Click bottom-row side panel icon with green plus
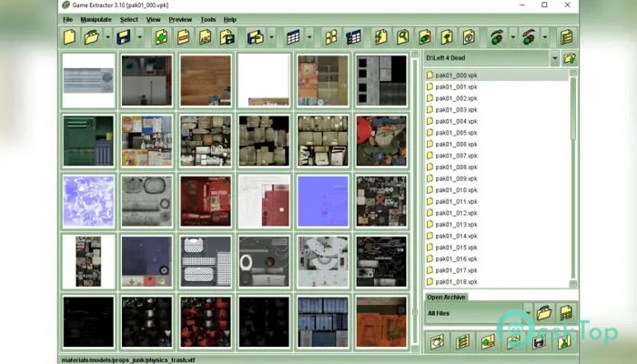This screenshot has width=637, height=364. [x=488, y=341]
